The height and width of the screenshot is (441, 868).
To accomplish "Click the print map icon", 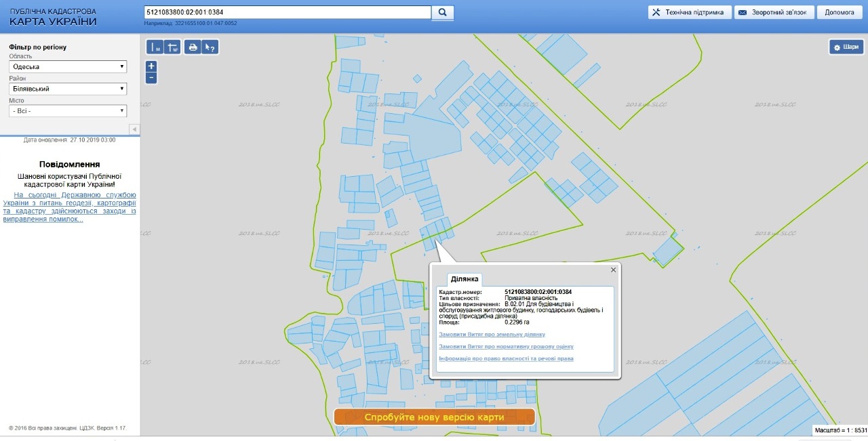I will click(x=193, y=47).
